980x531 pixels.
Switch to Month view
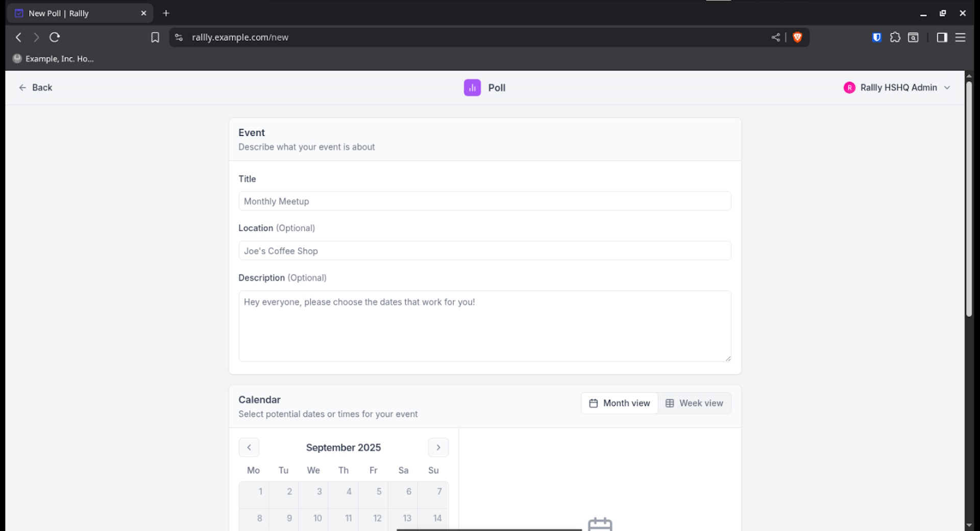(620, 403)
